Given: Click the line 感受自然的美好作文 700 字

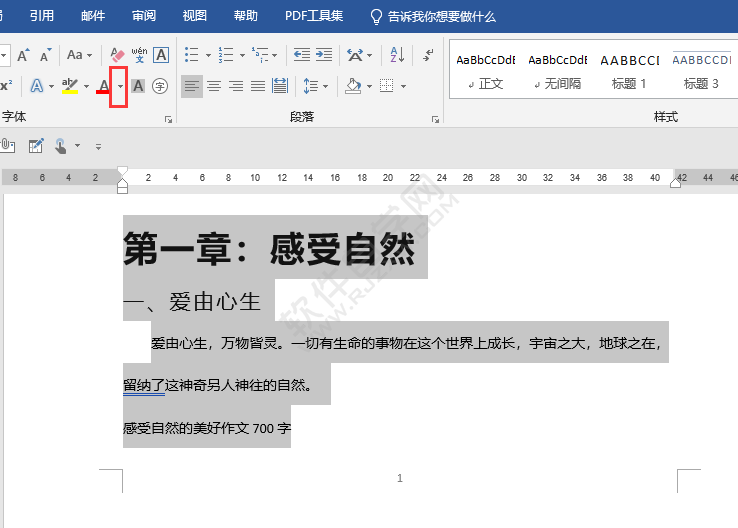Looking at the screenshot, I should coord(207,428).
